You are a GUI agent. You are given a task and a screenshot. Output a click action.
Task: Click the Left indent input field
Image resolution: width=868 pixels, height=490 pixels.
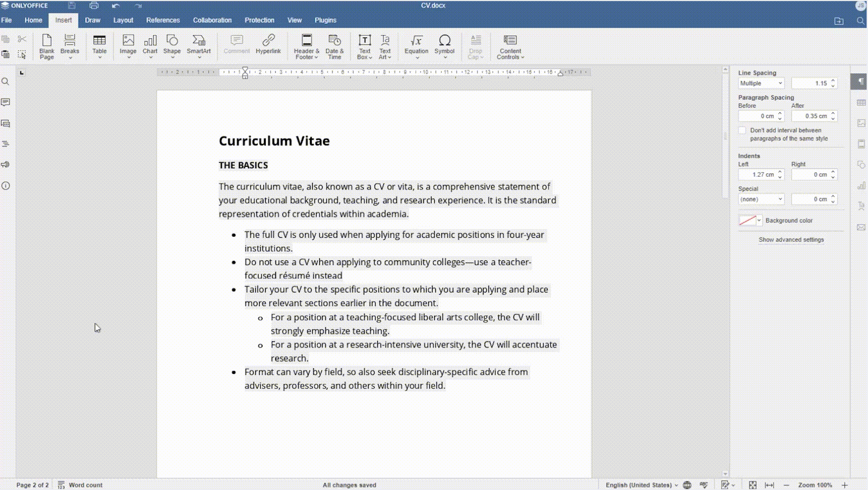[x=758, y=174]
